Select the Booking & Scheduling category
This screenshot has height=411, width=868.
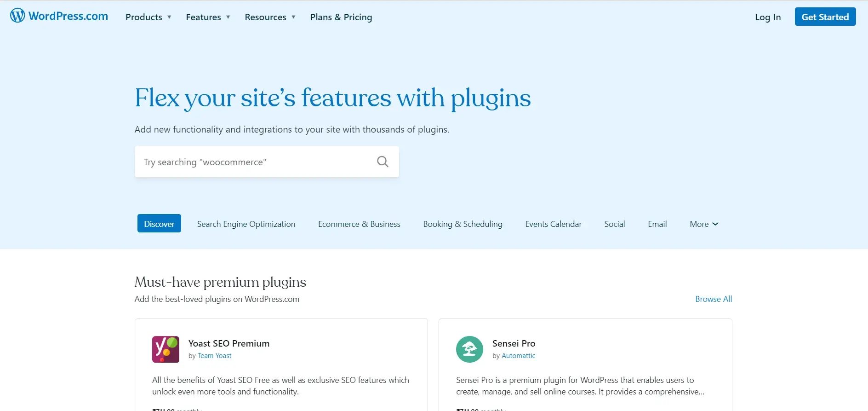(463, 224)
